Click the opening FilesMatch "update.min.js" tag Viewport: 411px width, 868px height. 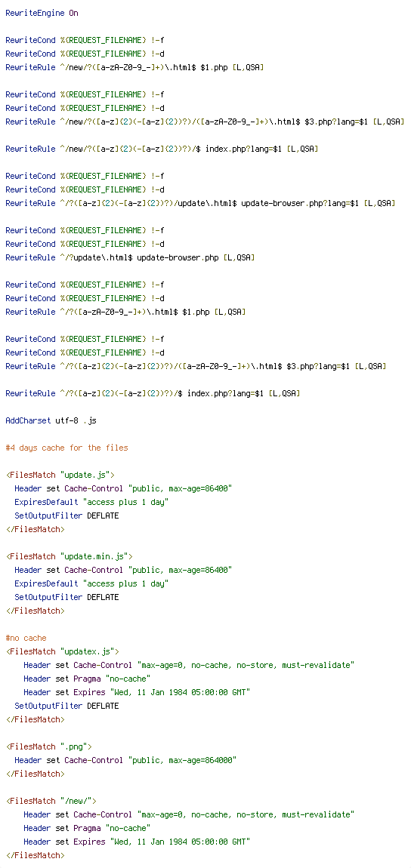click(x=70, y=556)
